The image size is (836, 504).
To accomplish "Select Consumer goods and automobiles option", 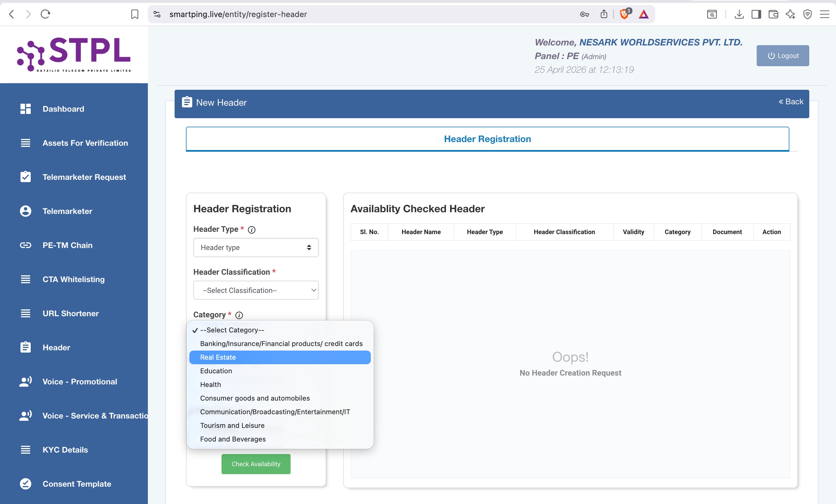I will [x=280, y=398].
